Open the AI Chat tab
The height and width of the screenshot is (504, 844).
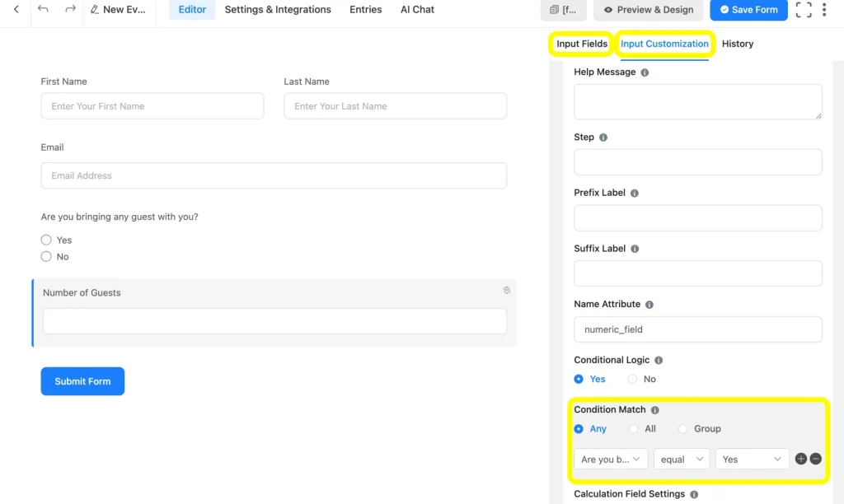coord(417,10)
